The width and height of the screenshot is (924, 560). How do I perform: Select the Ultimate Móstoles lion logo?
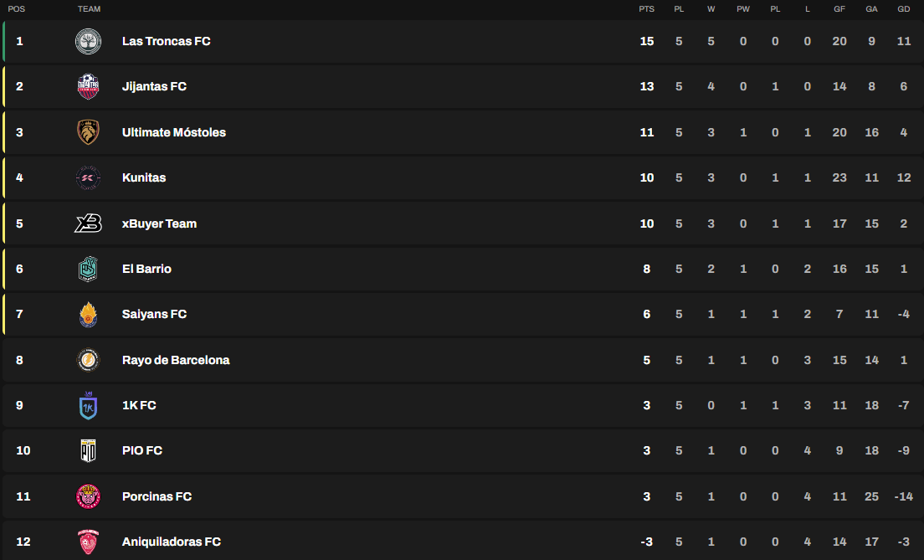(89, 132)
